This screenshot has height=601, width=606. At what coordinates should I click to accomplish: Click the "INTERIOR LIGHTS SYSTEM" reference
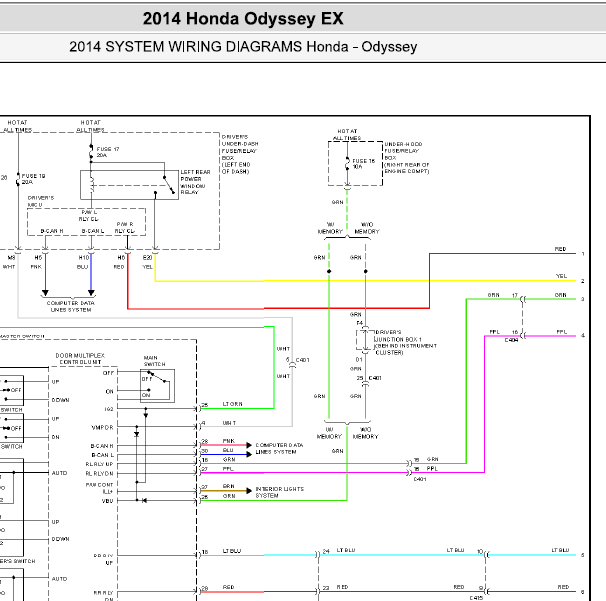(279, 492)
